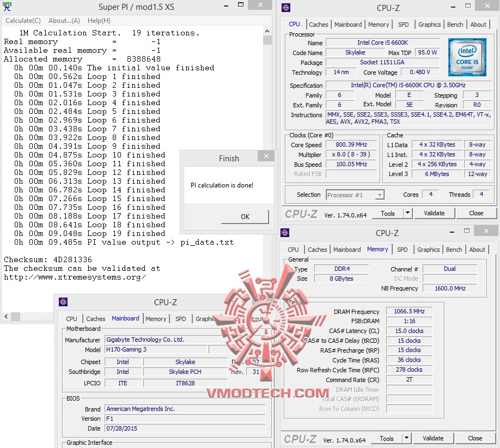Click the Multiplier x 8.0 (8 - 39) value
The height and width of the screenshot is (448, 500).
(351, 154)
